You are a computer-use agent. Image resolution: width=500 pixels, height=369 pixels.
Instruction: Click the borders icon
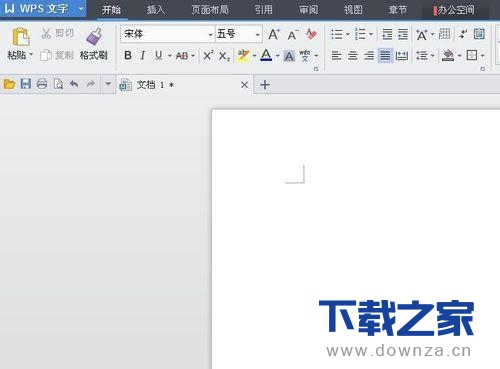(472, 55)
